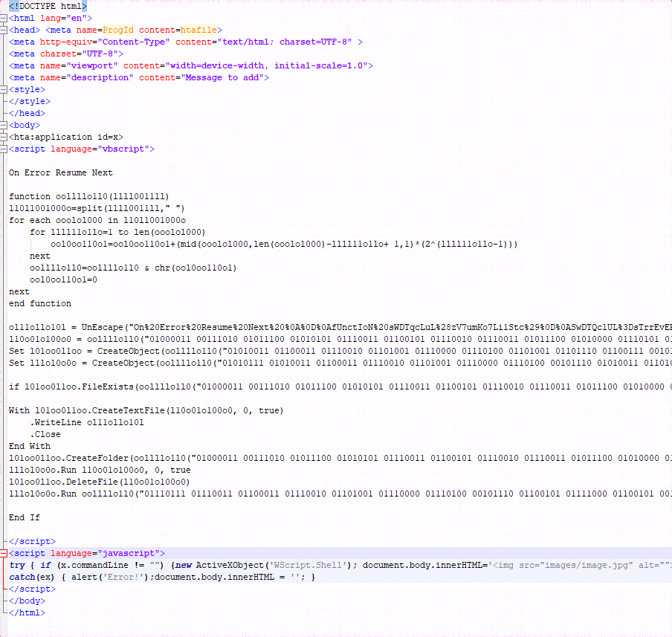
Task: Click the l0loo0lloo.CreateFolder line
Action: [340, 459]
